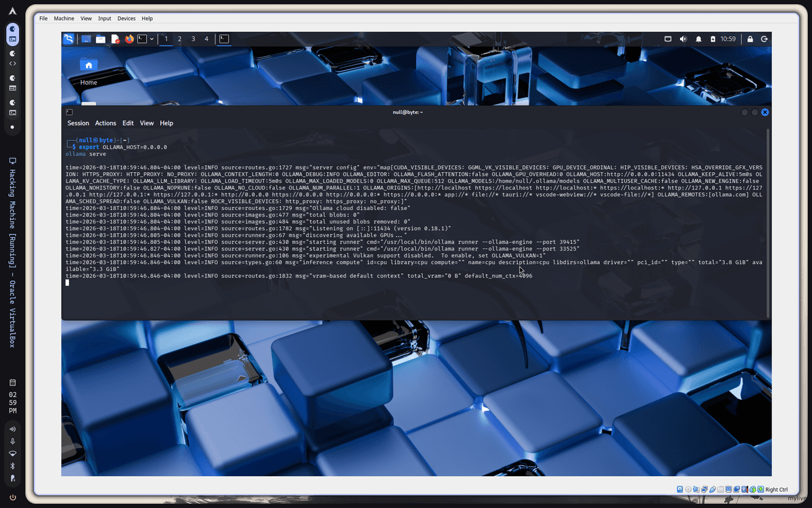Maximize the terminal window
The height and width of the screenshot is (508, 812).
pyautogui.click(x=754, y=112)
